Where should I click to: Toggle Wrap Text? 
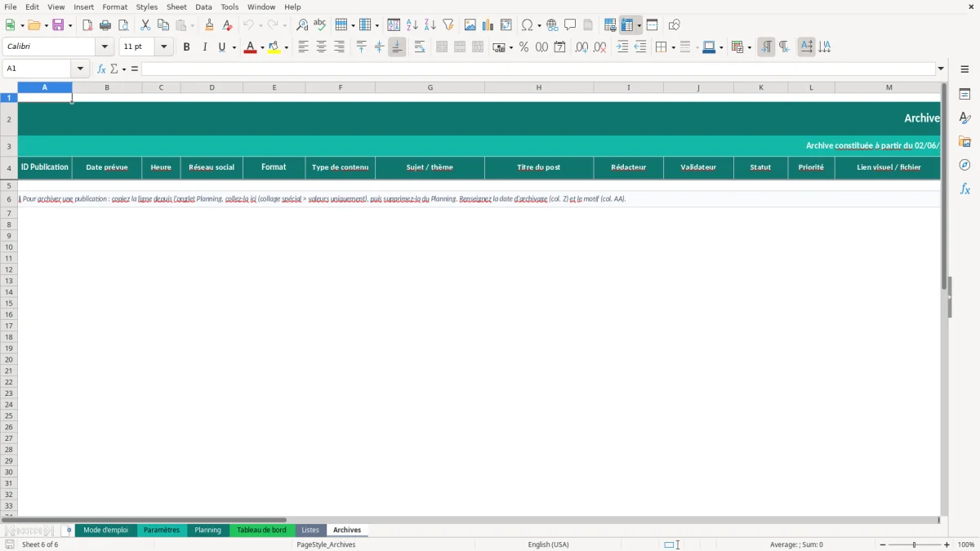(420, 47)
